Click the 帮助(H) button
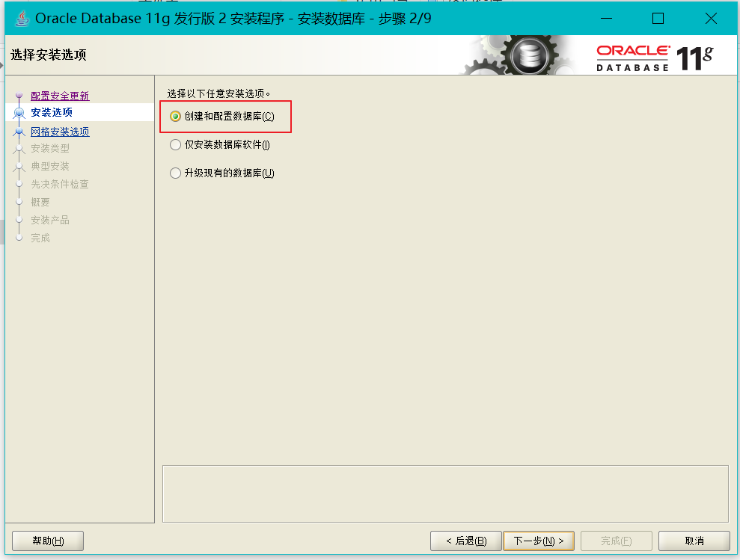740x560 pixels. pyautogui.click(x=48, y=541)
